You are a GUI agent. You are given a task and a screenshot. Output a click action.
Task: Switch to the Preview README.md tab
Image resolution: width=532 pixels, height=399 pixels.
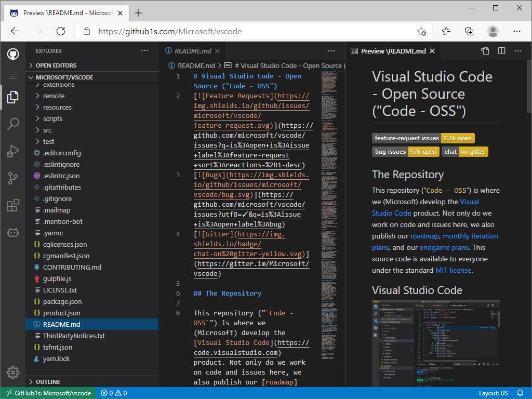click(x=393, y=51)
